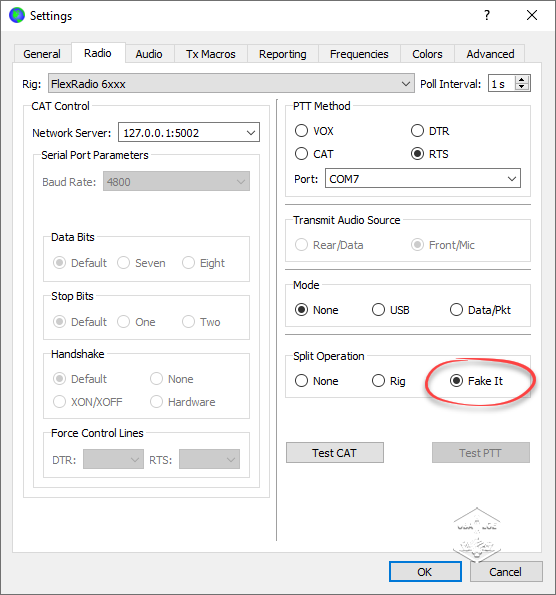Set Mode to USB

point(391,310)
